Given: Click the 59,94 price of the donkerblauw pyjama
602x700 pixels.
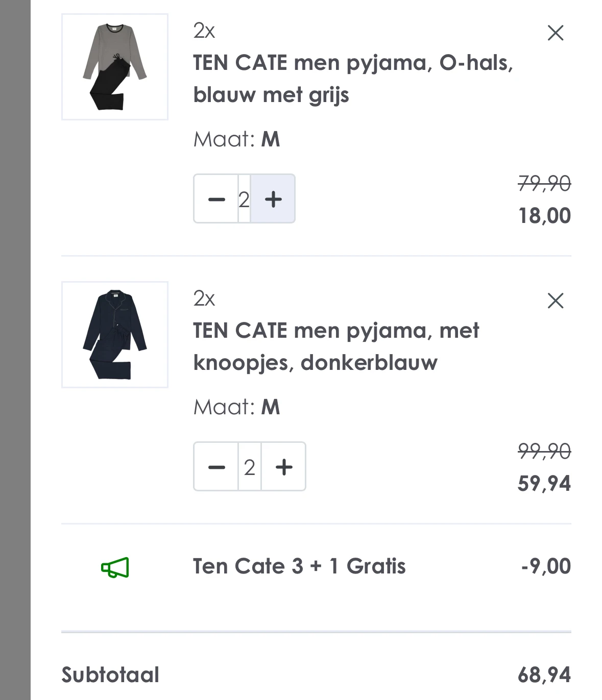Looking at the screenshot, I should click(544, 483).
